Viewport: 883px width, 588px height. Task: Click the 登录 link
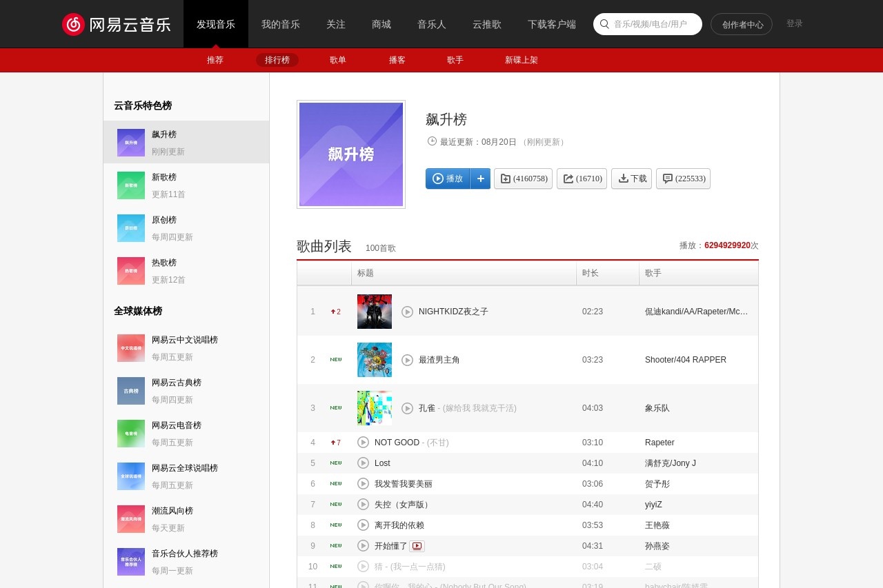pos(795,23)
